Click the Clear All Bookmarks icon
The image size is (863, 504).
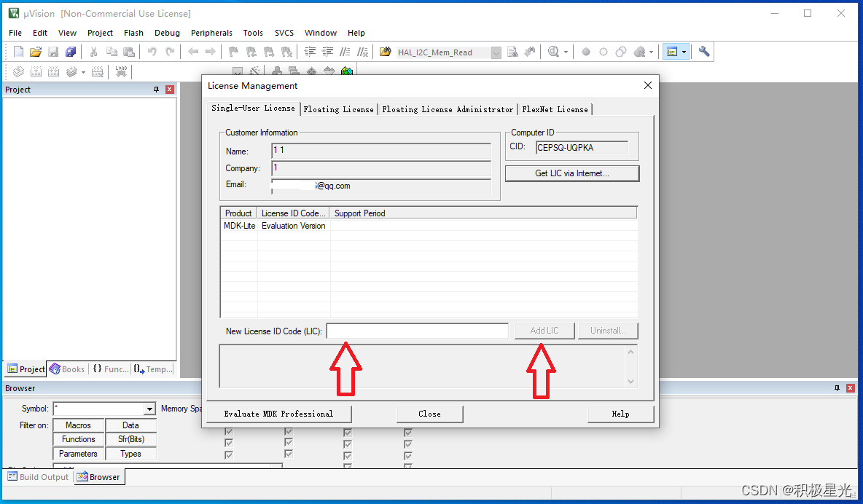click(x=286, y=52)
